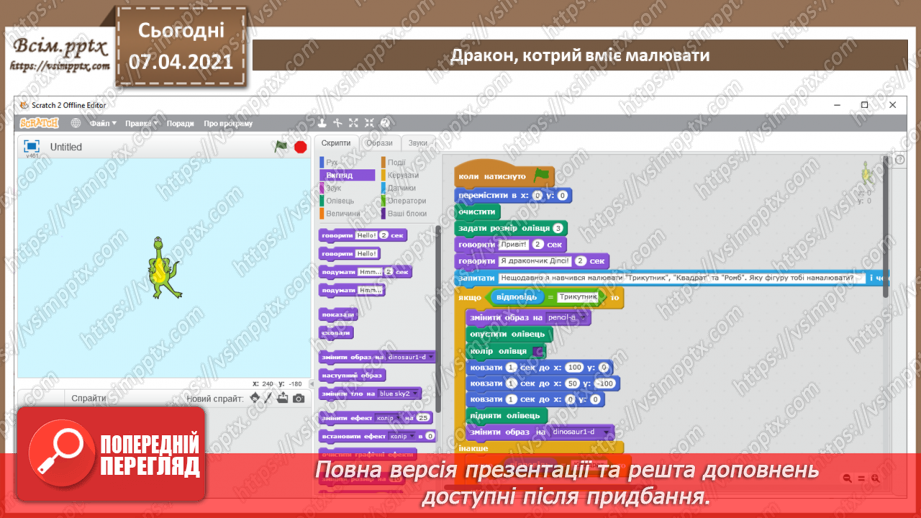Screen dimensions: 921x518
Task: Click the pen color swatch in колір олівця block
Action: pyautogui.click(x=537, y=351)
